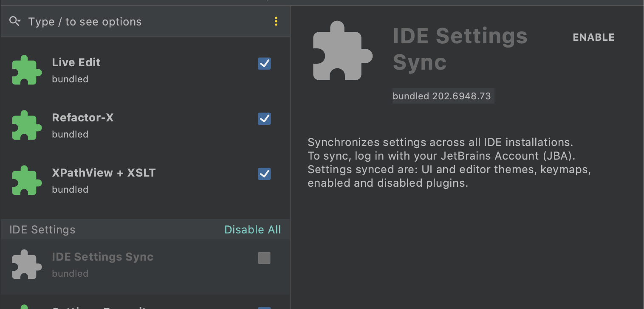Click the 'bundled' label under Refactor-X
This screenshot has height=309, width=644.
coord(70,135)
